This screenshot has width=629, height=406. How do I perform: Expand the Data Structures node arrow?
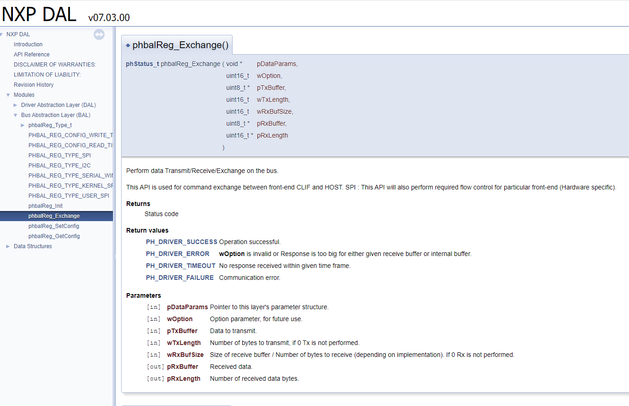coord(8,246)
